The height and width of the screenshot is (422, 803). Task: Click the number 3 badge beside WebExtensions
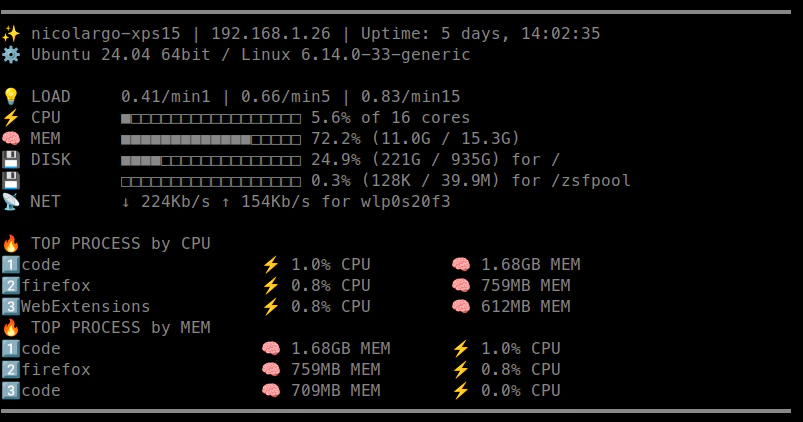click(x=11, y=306)
